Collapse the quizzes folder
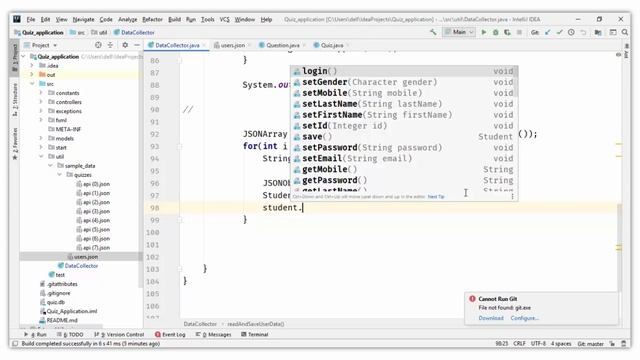 click(x=60, y=175)
